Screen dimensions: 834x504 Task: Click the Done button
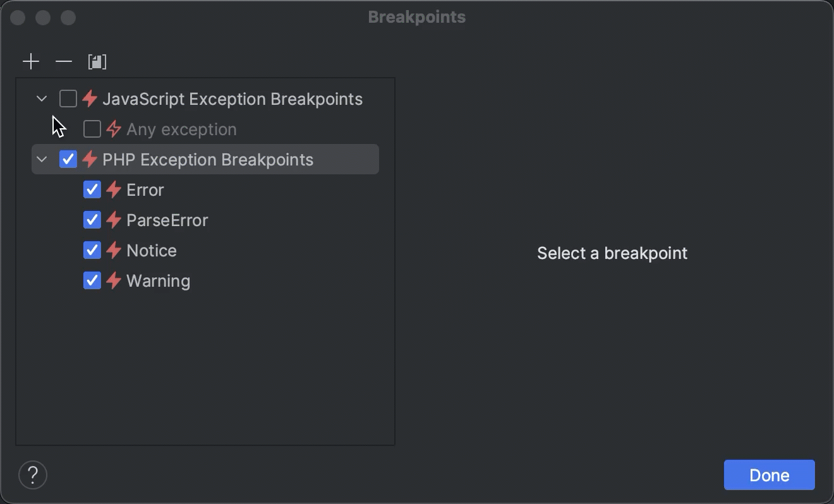(x=769, y=475)
